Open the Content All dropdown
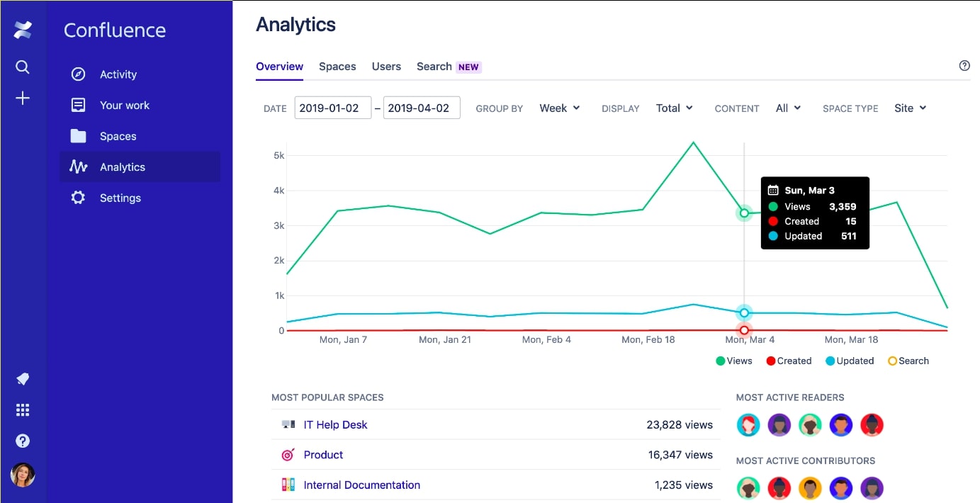980x503 pixels. click(789, 108)
